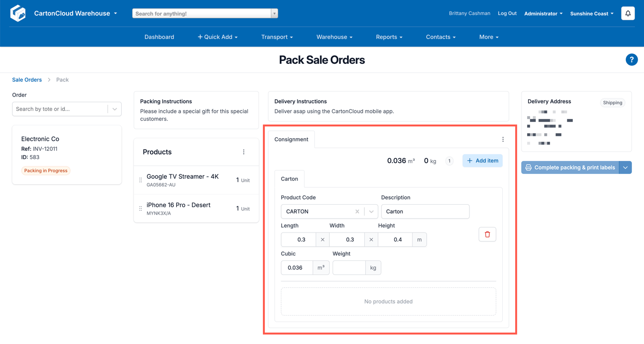Open the Products panel three-dot menu
This screenshot has width=644, height=344.
[244, 152]
